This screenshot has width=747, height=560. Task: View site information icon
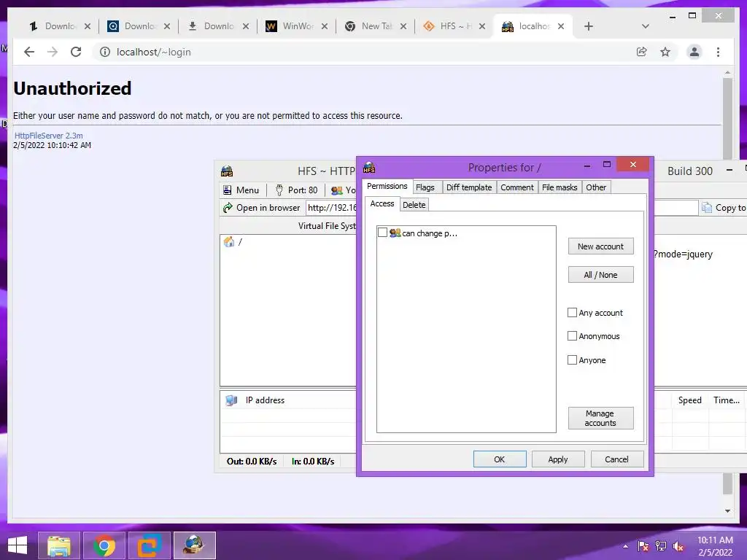coord(105,52)
